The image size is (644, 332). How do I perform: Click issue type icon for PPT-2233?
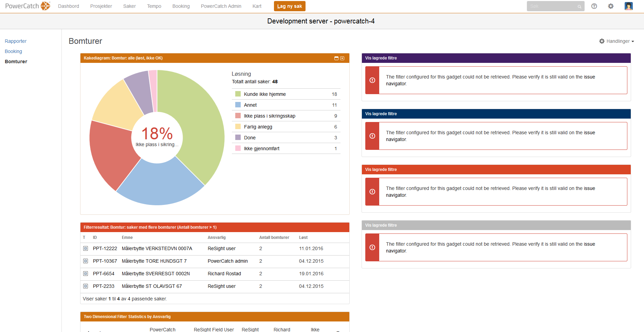click(x=86, y=286)
